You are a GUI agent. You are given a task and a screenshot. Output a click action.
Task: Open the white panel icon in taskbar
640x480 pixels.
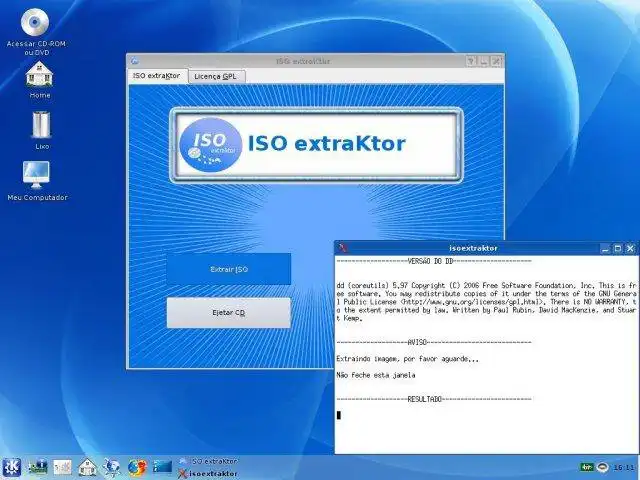62,467
